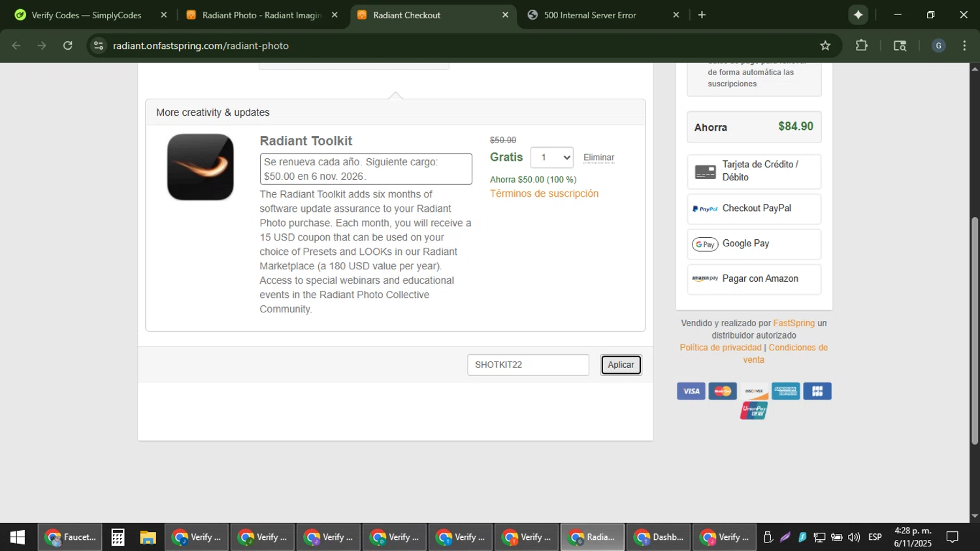
Task: Click the UnionPay logo
Action: point(754,410)
